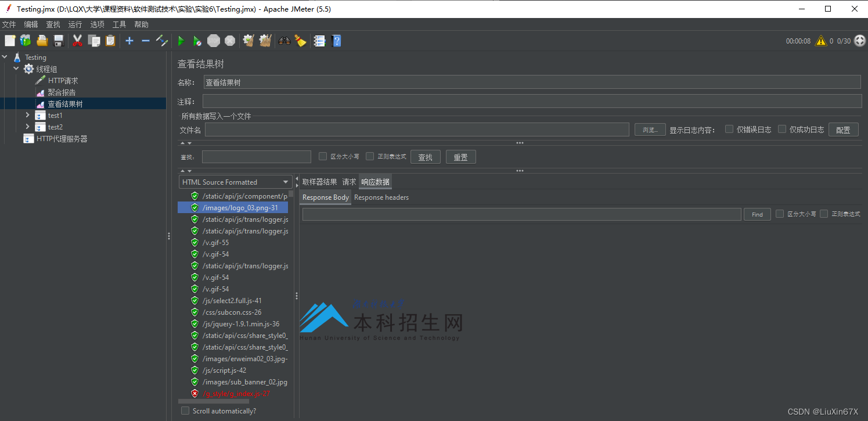Viewport: 868px width, 421px height.
Task: Click the Shutdown icon with an X
Action: [x=230, y=41]
